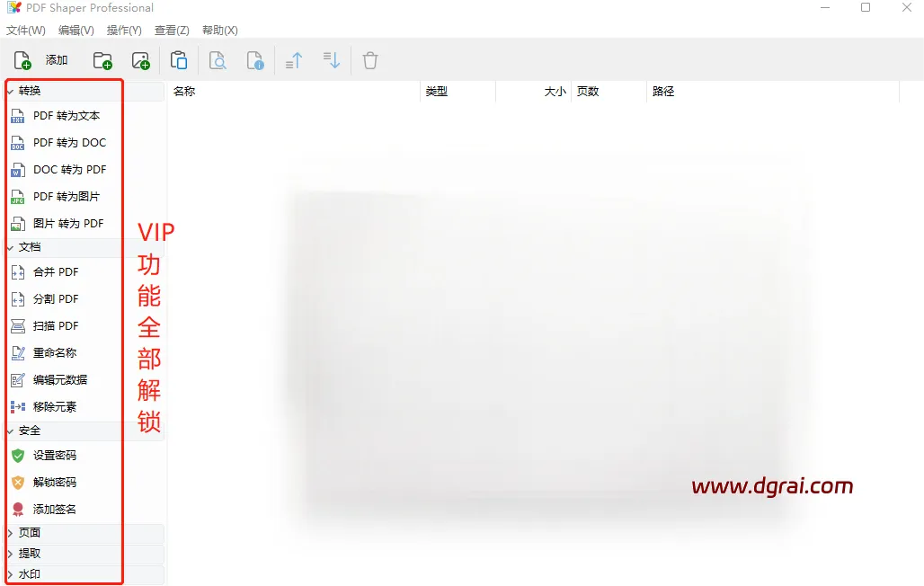Select 图片 转为 PDF option
The image size is (924, 586).
(x=68, y=224)
